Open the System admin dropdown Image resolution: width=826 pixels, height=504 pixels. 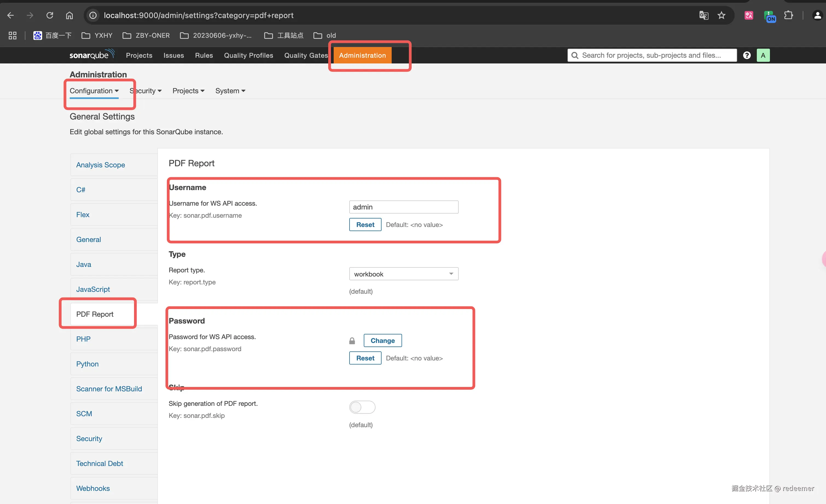[230, 91]
